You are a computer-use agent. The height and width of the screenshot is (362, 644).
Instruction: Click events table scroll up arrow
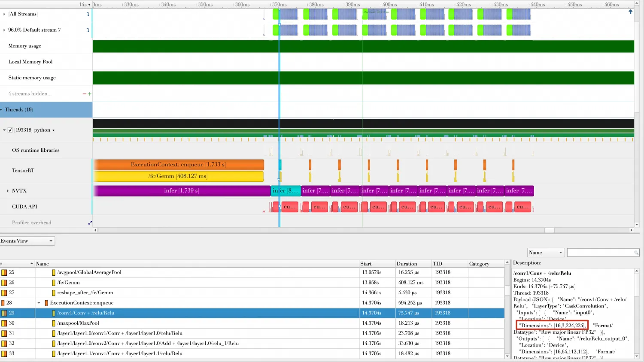507,262
